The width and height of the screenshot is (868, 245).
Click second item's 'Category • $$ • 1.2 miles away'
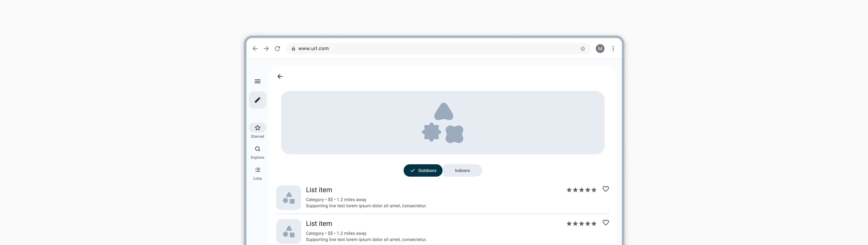coord(336,233)
